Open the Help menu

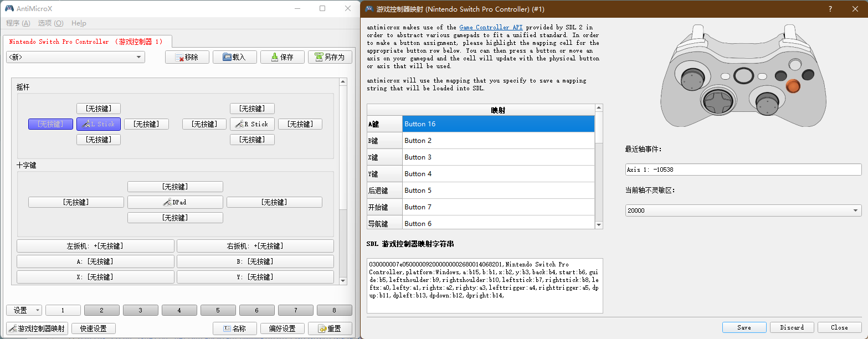click(79, 23)
